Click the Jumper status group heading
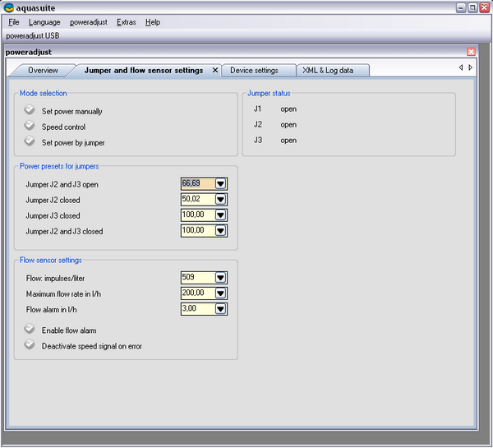The image size is (493, 448). point(269,93)
